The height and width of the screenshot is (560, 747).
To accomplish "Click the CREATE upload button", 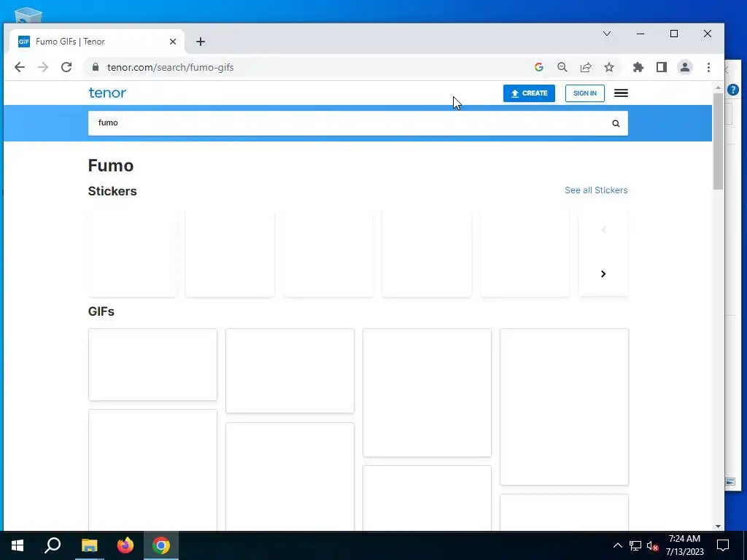I will coord(529,93).
